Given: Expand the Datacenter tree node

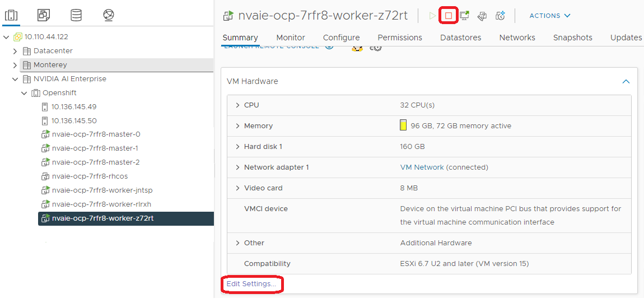Looking at the screenshot, I should (15, 51).
